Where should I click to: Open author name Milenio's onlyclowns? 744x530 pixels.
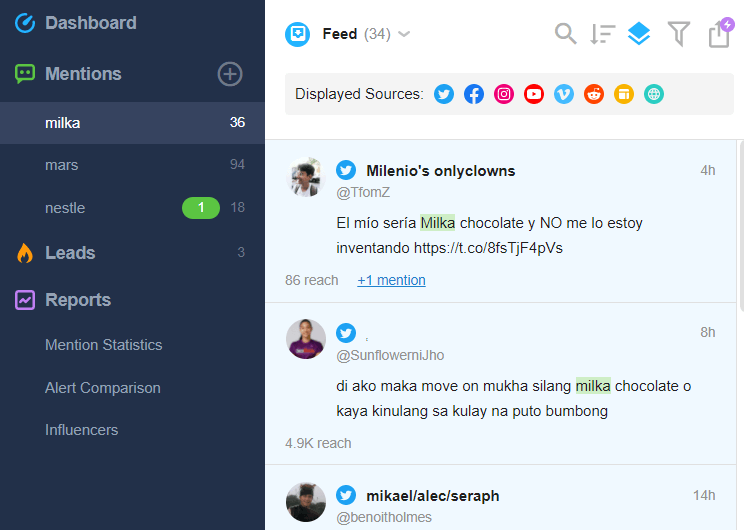[440, 171]
